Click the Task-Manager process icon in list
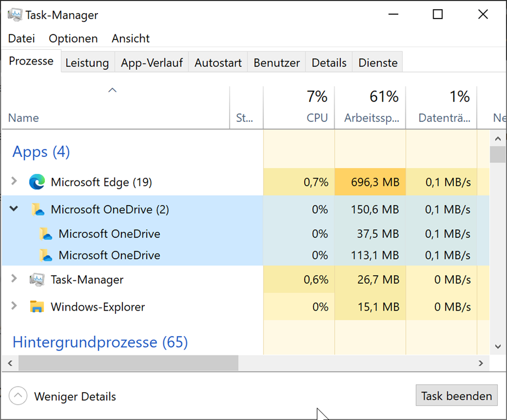This screenshot has width=507, height=420. coord(37,280)
